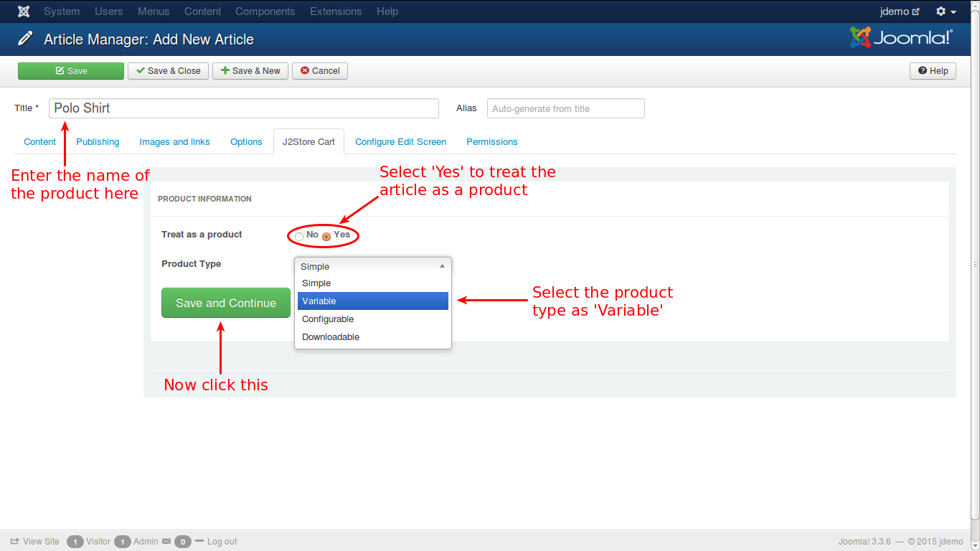The image size is (980, 551).
Task: Click the green Save button
Action: [x=71, y=71]
